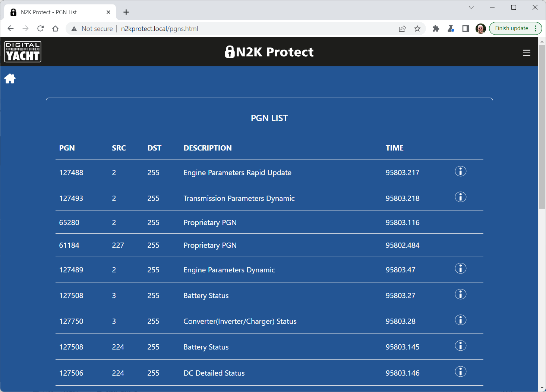Click Converter(Inverter/Charger) Status description
The image size is (546, 392).
tap(240, 321)
